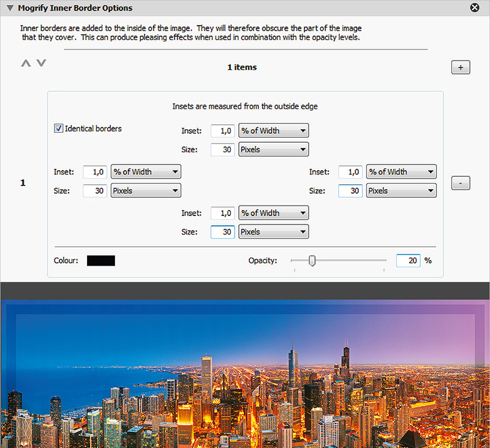Add a new inner border item
Screen dimensions: 490x448
pos(461,67)
